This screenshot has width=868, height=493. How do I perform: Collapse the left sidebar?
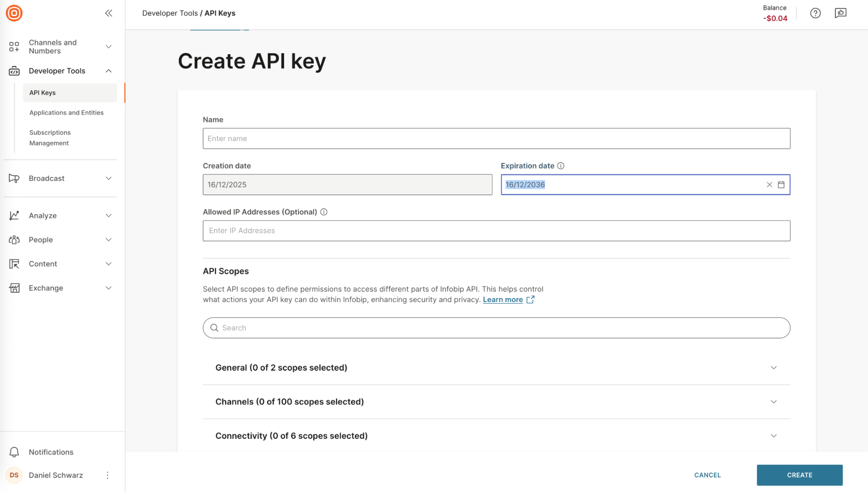coord(109,13)
